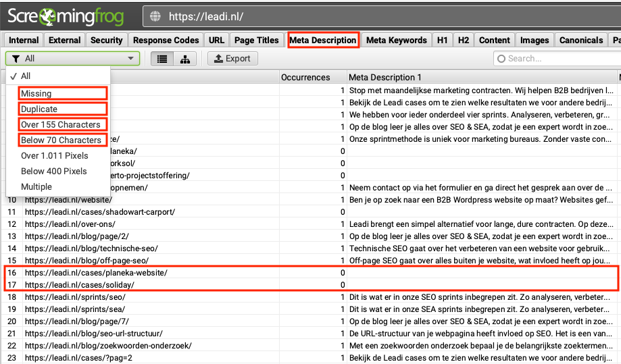This screenshot has width=621, height=364.
Task: Select row https://leadi.nl/cases/planeka-website/
Action: click(x=309, y=273)
